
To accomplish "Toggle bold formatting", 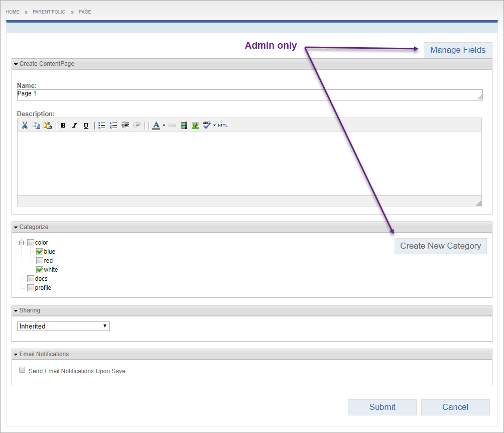I will 63,126.
